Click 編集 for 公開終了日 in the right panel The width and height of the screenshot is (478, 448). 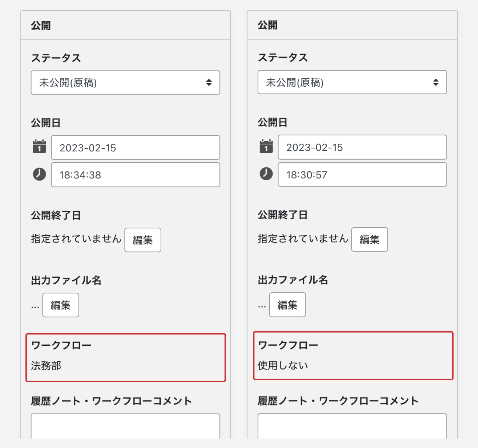point(369,239)
